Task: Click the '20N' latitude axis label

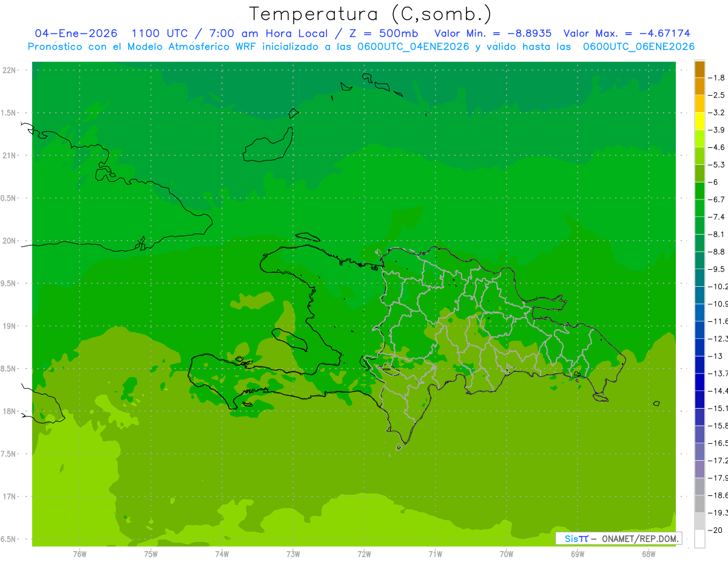Action: (10, 241)
